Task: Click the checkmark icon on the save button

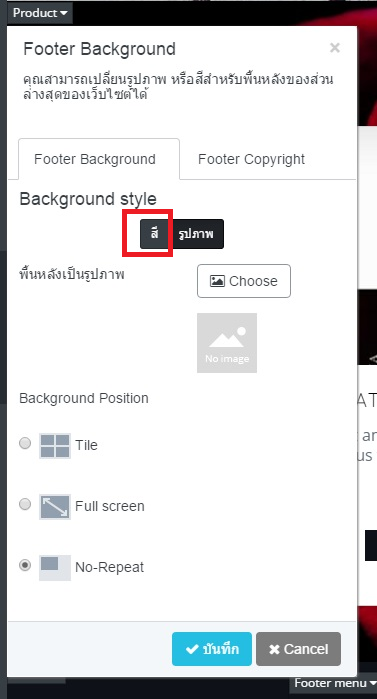Action: [x=192, y=649]
